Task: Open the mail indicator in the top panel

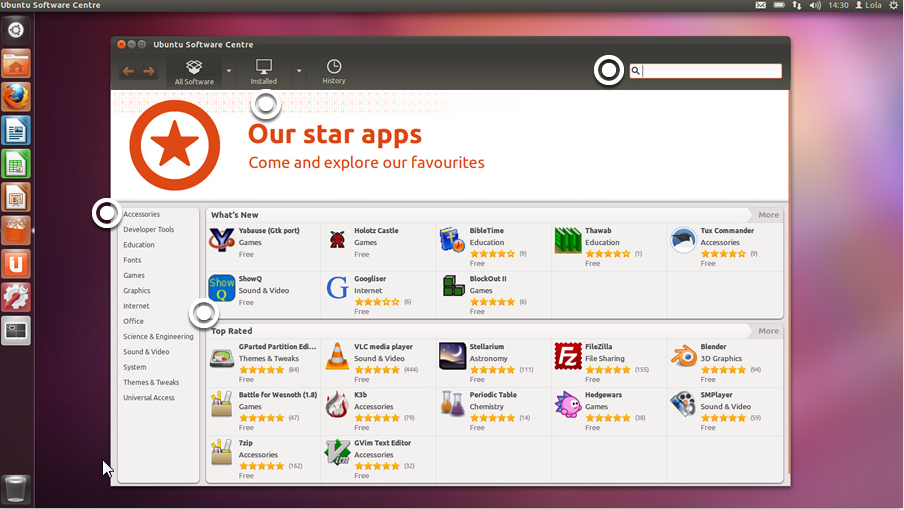Action: click(761, 5)
